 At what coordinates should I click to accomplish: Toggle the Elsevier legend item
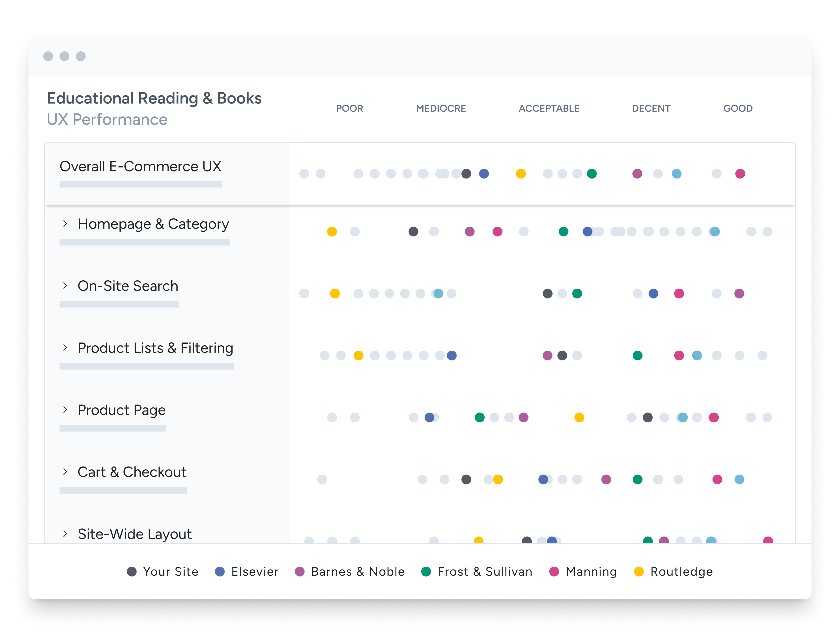[254, 571]
